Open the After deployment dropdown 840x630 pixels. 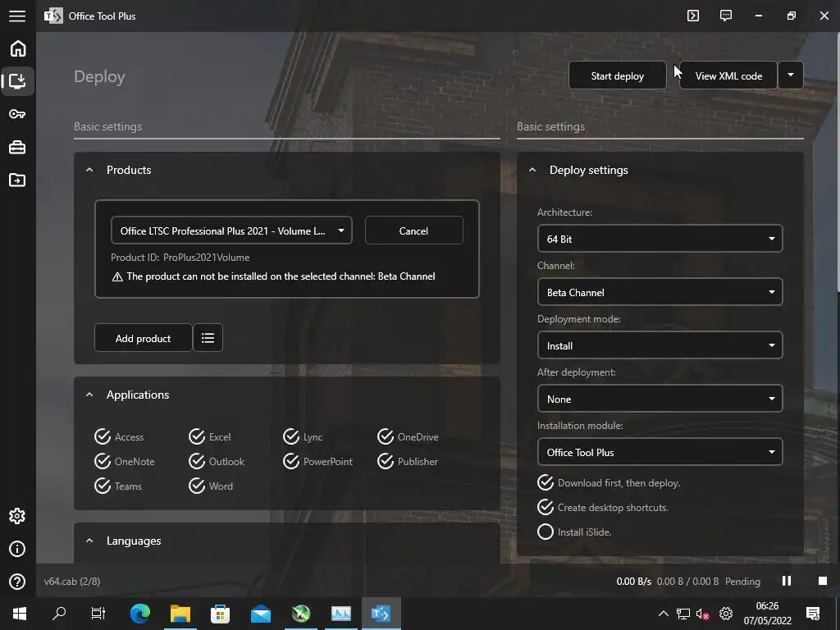coord(660,399)
